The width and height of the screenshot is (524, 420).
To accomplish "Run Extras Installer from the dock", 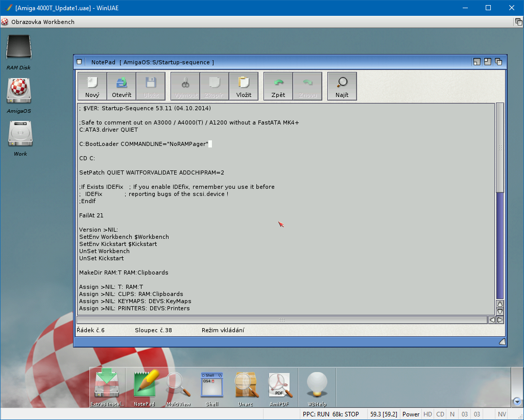I will (108, 386).
